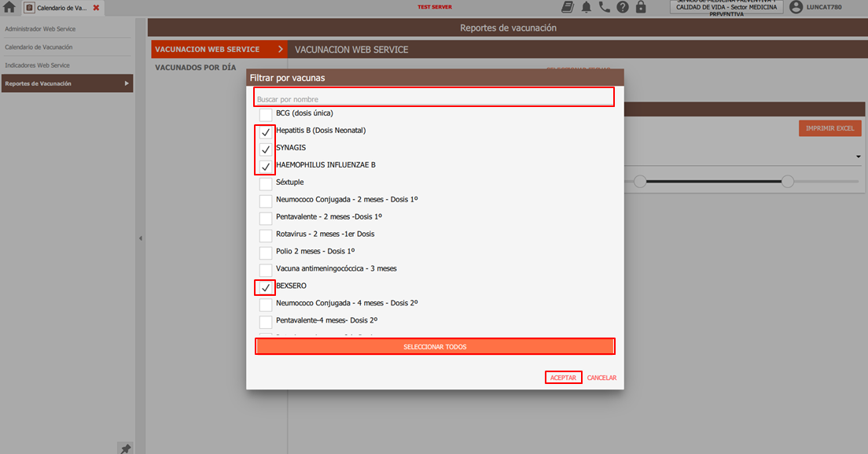The height and width of the screenshot is (454, 868).
Task: Open the LUNCAT780 user profile icon
Action: (x=796, y=7)
